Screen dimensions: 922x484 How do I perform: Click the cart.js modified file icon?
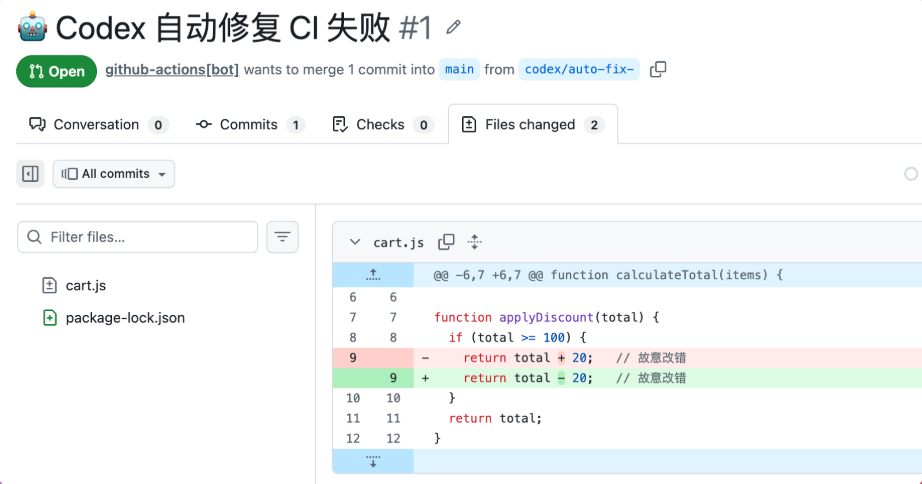(49, 286)
